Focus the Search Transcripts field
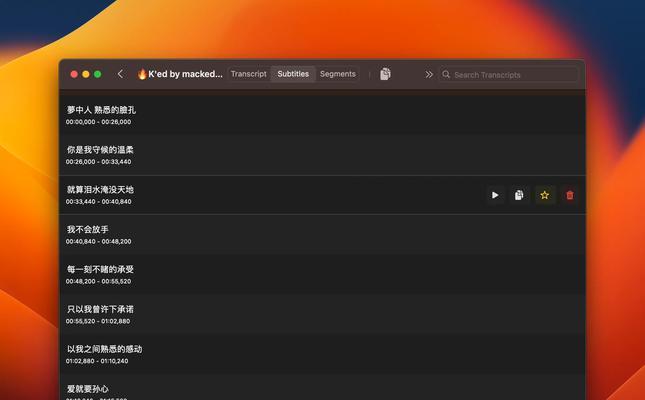This screenshot has height=400, width=645. 509,74
